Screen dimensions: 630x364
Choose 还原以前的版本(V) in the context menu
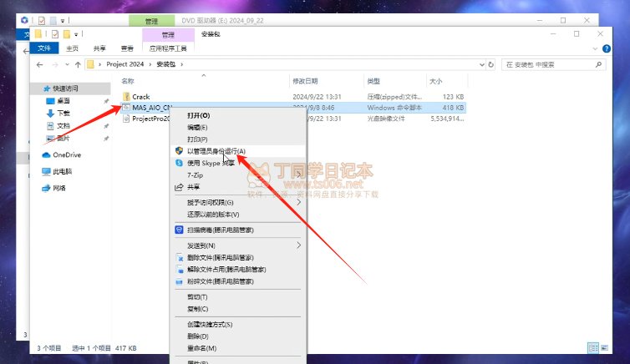[238, 215]
